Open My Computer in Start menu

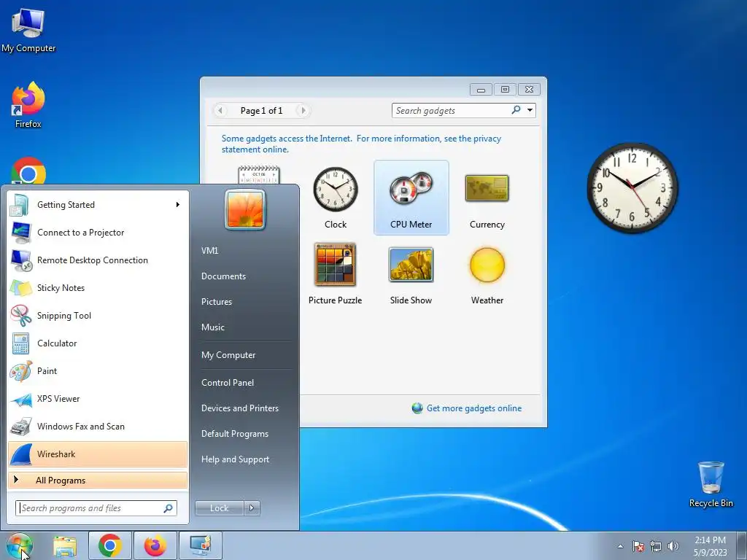click(x=228, y=355)
